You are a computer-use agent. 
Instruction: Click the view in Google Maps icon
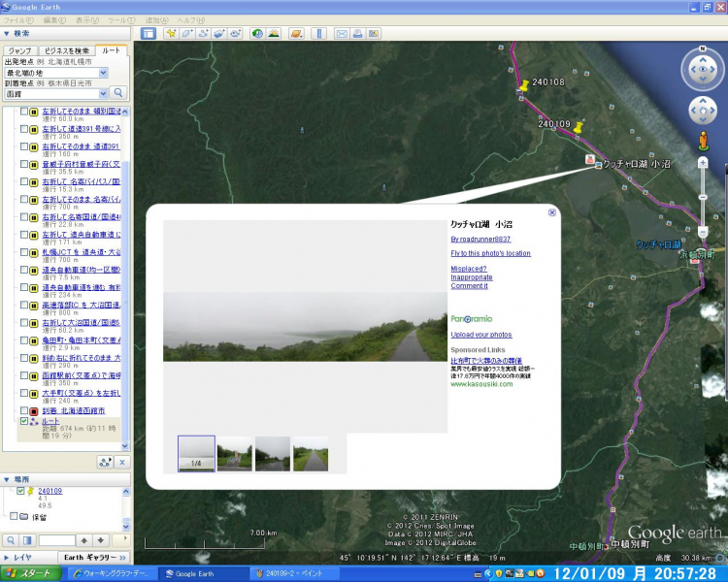coord(374,33)
